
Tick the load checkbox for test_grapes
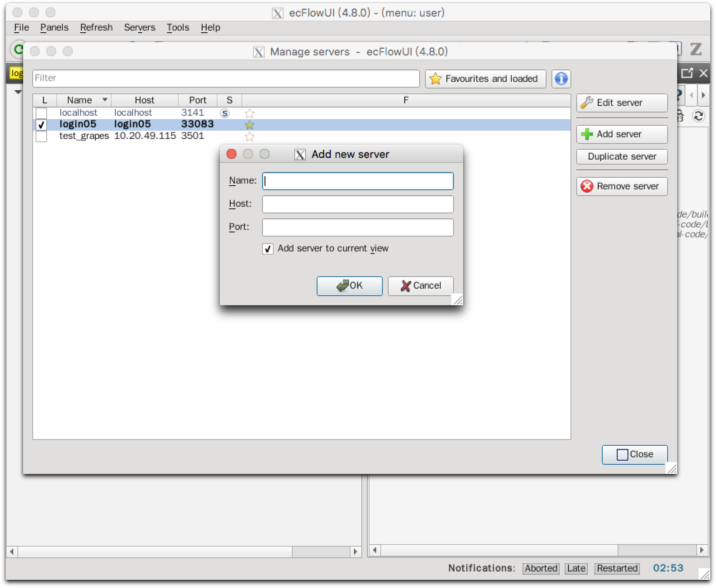(x=41, y=136)
